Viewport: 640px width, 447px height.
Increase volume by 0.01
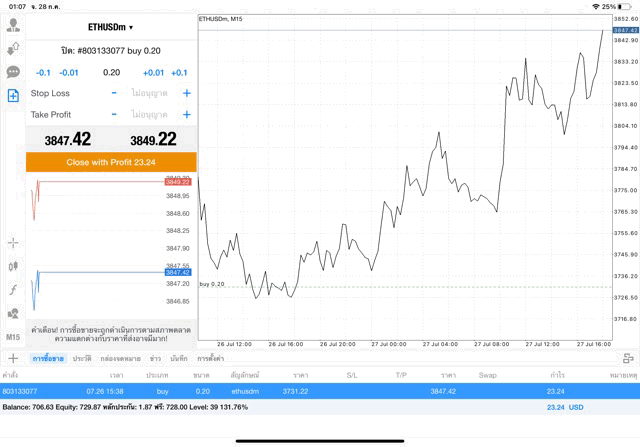click(x=153, y=73)
